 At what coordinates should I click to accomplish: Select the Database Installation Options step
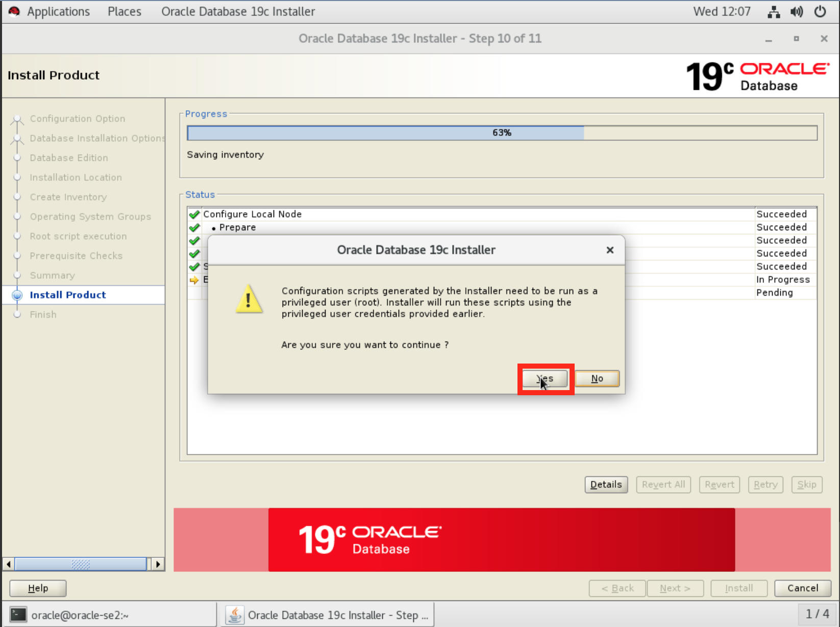97,138
